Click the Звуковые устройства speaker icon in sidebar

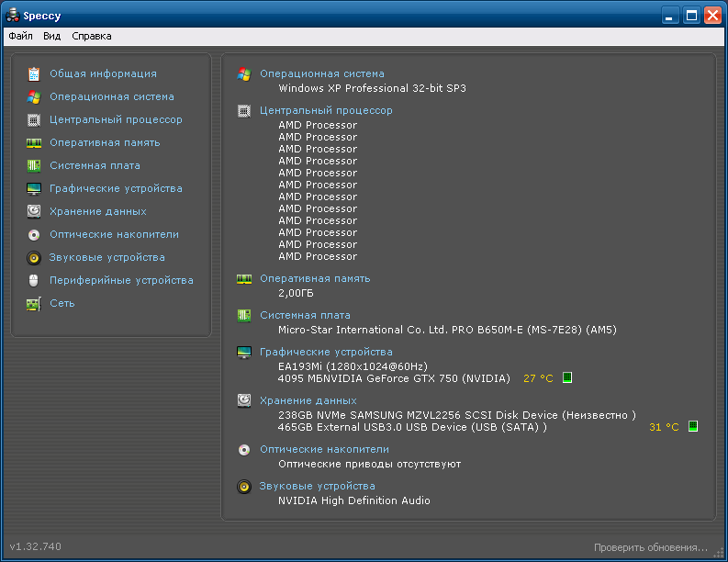34,258
